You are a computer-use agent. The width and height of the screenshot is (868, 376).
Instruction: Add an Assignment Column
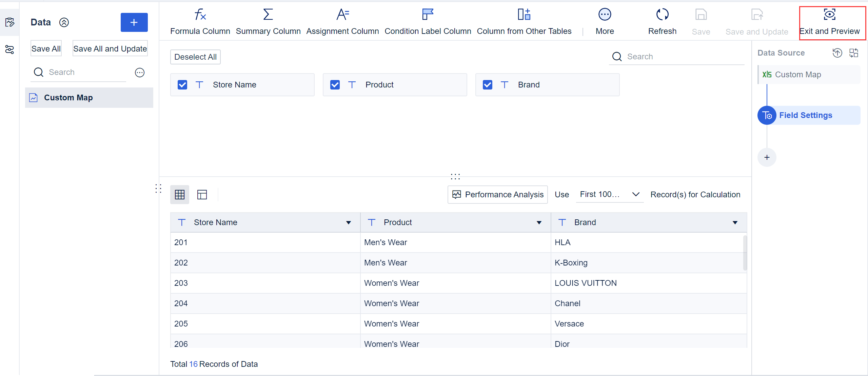coord(342,15)
